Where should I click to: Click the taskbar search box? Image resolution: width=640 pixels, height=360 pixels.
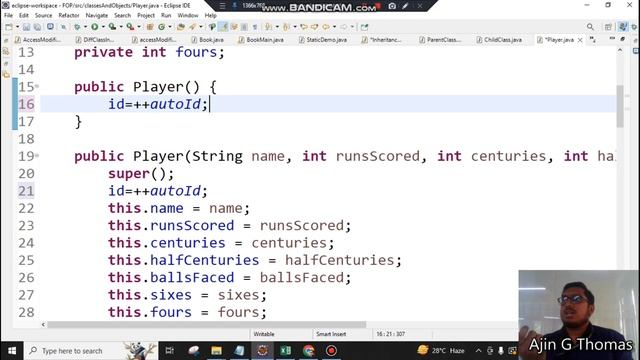(91, 351)
